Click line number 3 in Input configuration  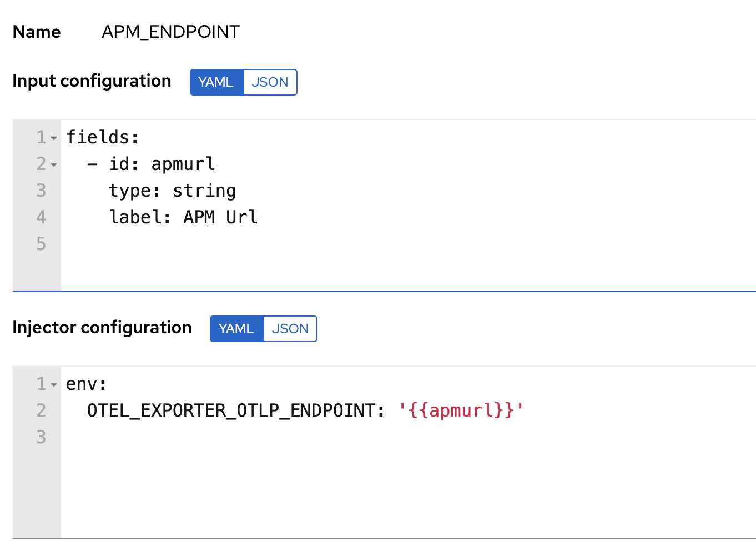[41, 191]
